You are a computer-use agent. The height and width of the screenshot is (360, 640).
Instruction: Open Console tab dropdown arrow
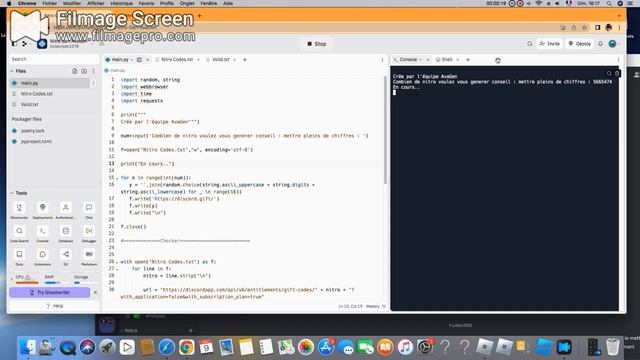420,60
